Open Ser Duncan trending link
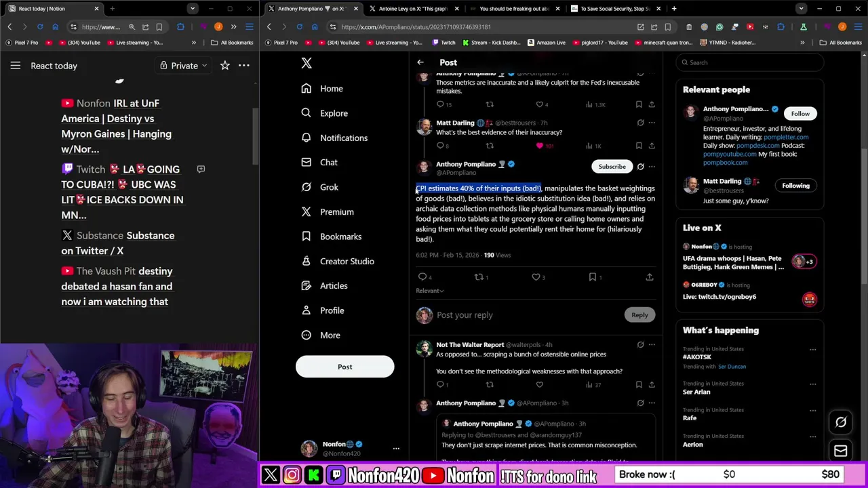The width and height of the screenshot is (868, 488). pos(732,367)
